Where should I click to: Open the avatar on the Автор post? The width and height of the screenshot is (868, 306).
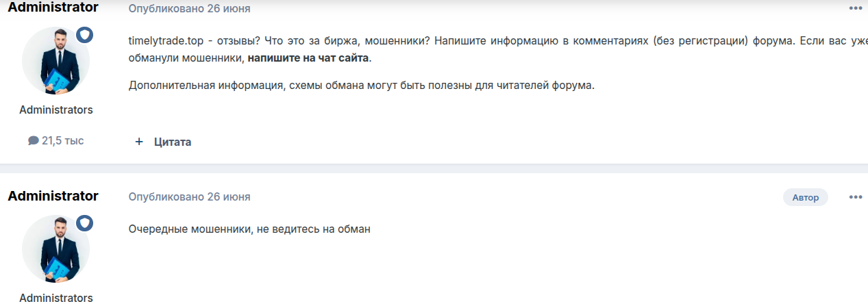tap(55, 248)
